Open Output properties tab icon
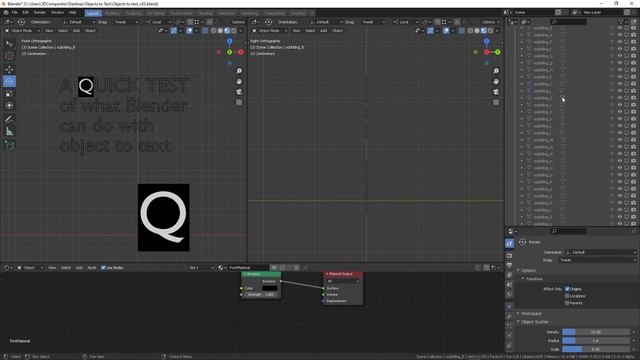640x360 pixels. 509,266
